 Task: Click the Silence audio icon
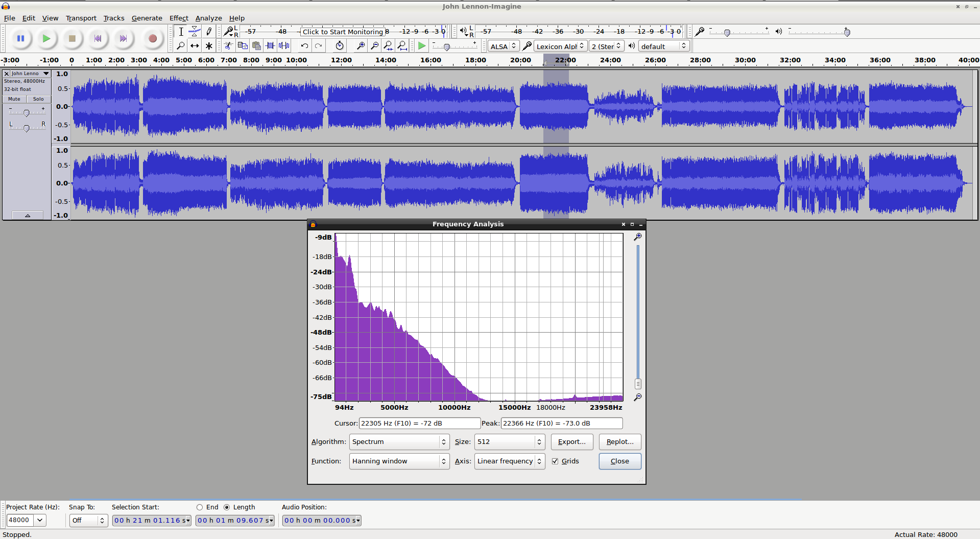(284, 46)
